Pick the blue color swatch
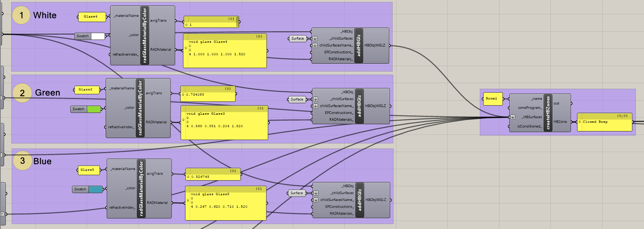The image size is (644, 229). coord(95,189)
